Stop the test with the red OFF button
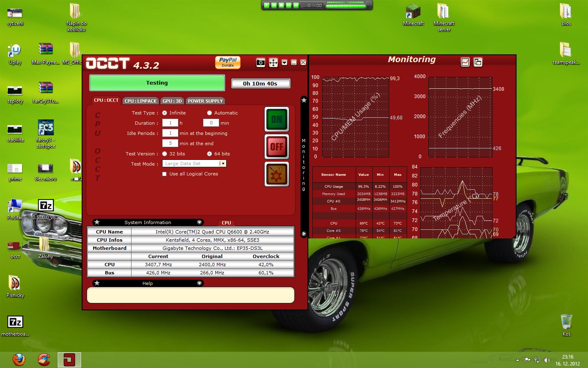Viewport: 588px width, 368px height. pos(277,146)
